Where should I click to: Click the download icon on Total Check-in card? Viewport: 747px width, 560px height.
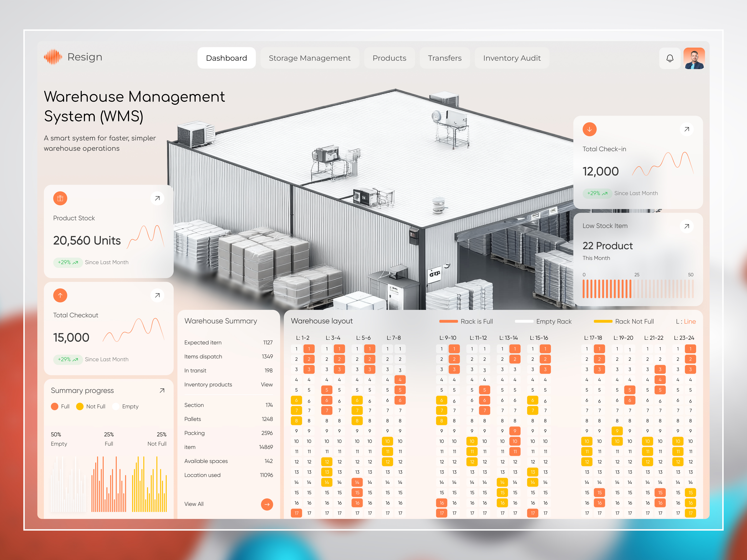pos(589,129)
